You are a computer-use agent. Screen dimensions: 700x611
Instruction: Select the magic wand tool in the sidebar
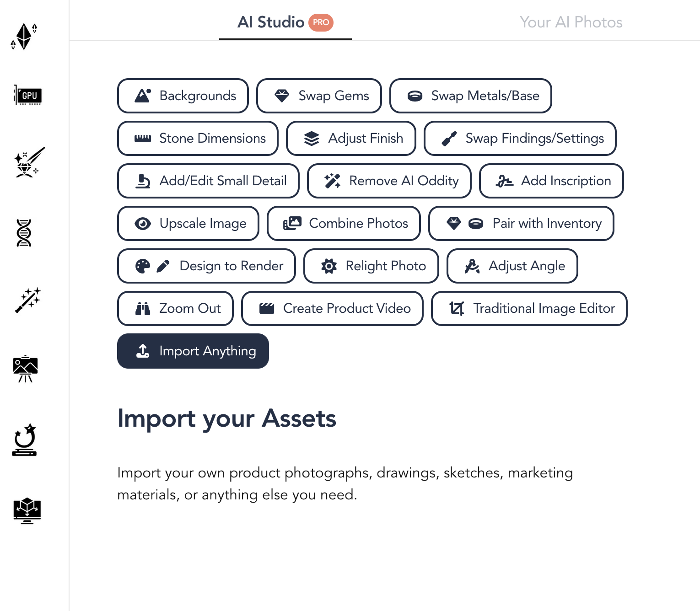coord(27,300)
